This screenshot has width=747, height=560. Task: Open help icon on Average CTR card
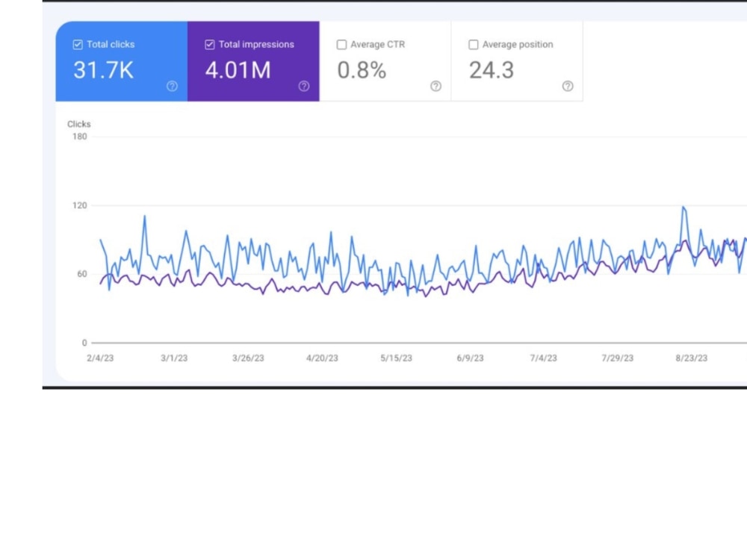436,86
